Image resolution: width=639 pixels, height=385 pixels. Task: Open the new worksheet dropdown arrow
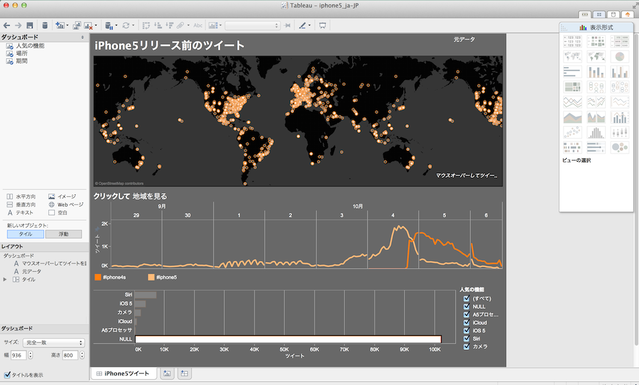pyautogui.click(x=67, y=26)
